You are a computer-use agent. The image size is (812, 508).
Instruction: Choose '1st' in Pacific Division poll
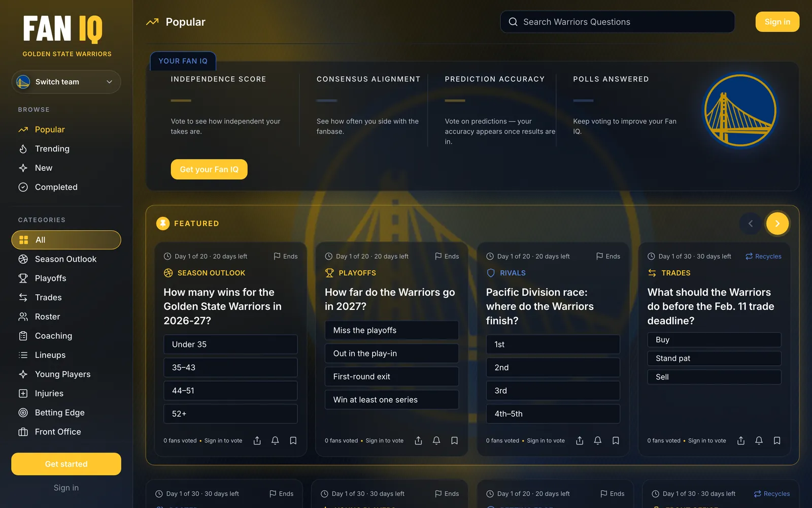(553, 344)
